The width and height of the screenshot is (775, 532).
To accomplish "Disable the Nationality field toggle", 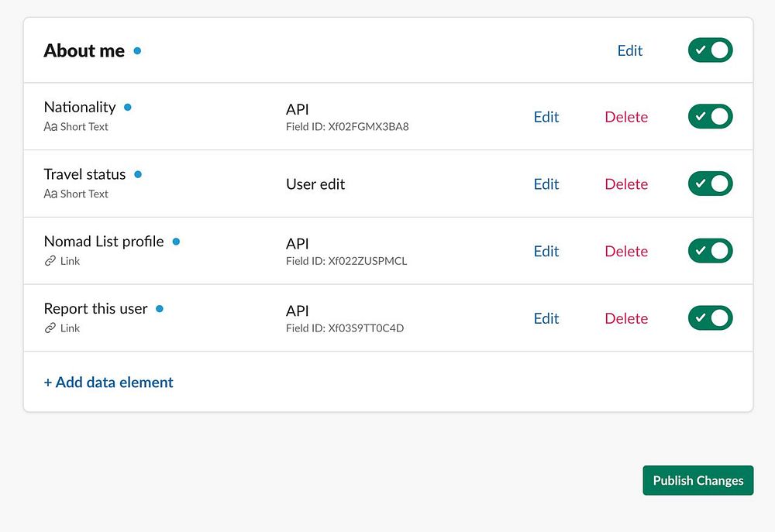I will pos(710,117).
